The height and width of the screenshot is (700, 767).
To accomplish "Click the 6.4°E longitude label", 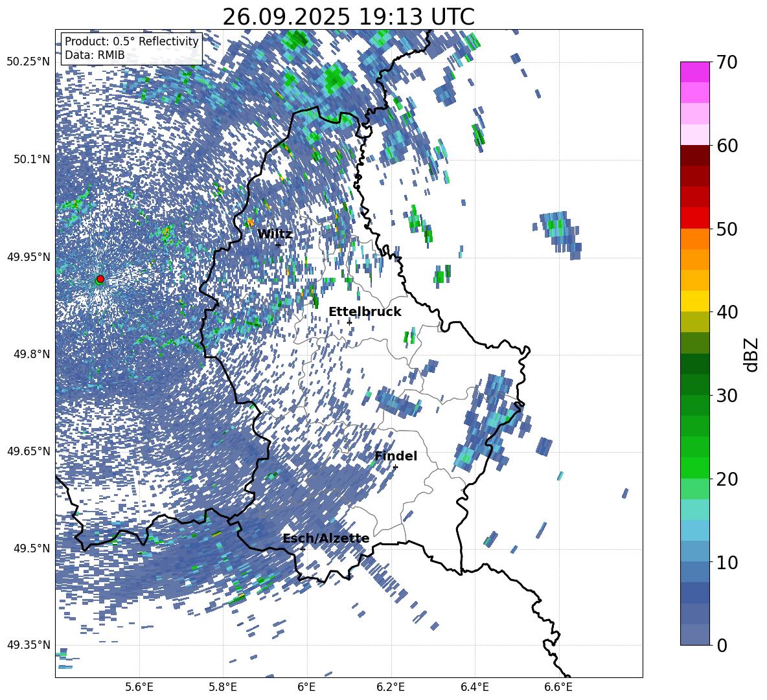I will coord(474,687).
